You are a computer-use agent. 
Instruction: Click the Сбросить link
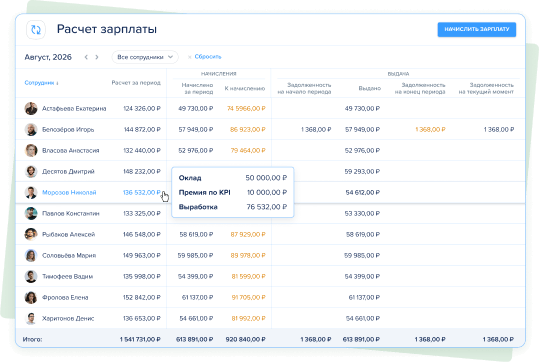click(208, 56)
